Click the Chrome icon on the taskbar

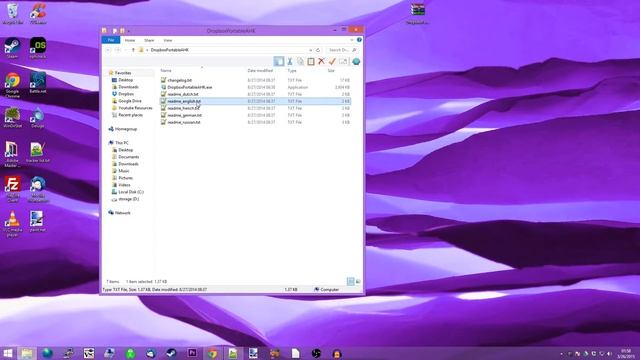pyautogui.click(x=212, y=353)
